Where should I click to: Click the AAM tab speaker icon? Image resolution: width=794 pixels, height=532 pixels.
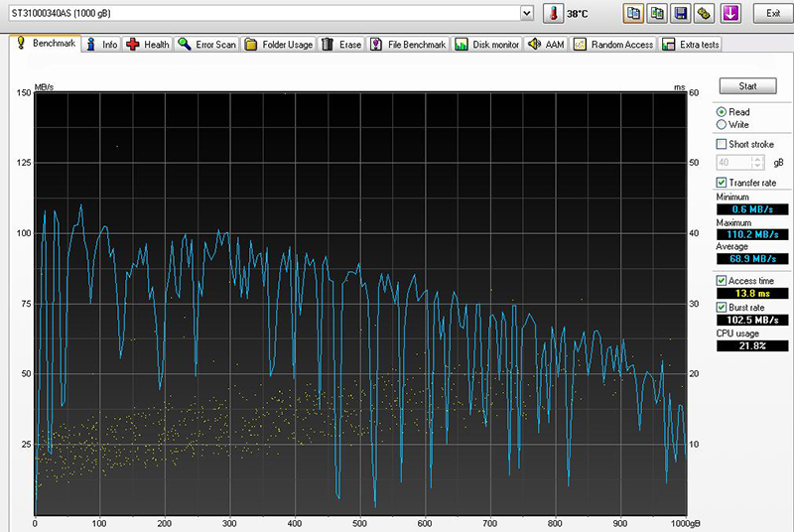pos(534,45)
